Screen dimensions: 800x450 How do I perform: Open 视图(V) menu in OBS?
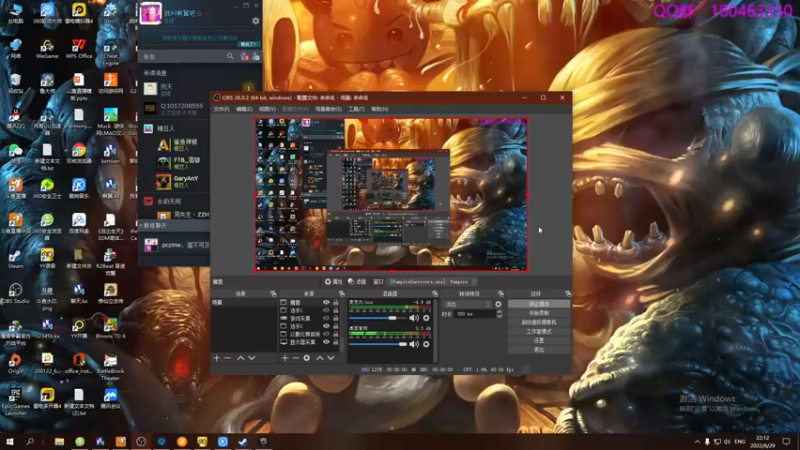(x=267, y=109)
